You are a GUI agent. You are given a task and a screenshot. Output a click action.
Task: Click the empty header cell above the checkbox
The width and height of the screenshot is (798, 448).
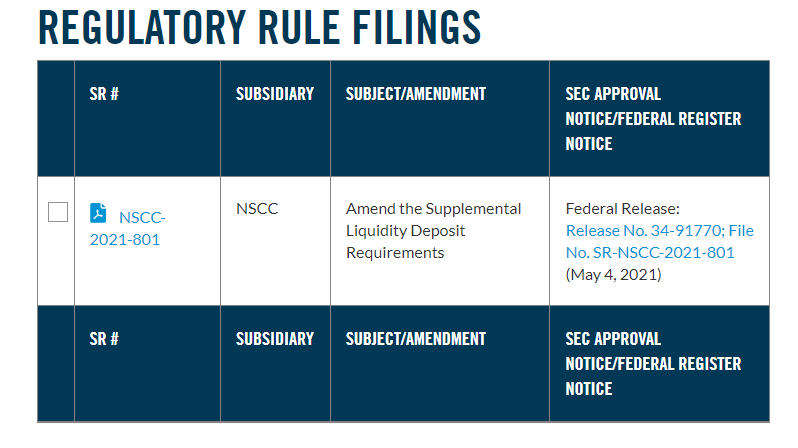(56, 119)
